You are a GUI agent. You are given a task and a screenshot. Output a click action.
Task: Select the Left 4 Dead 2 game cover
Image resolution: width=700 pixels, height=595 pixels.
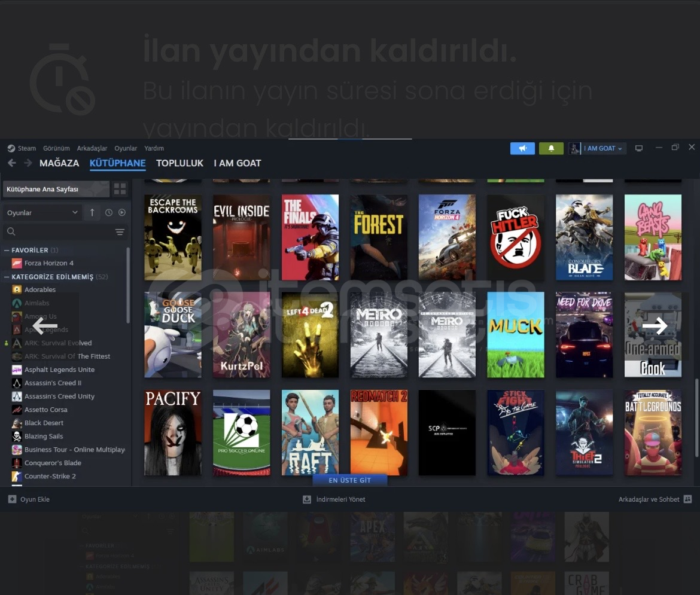tap(310, 335)
